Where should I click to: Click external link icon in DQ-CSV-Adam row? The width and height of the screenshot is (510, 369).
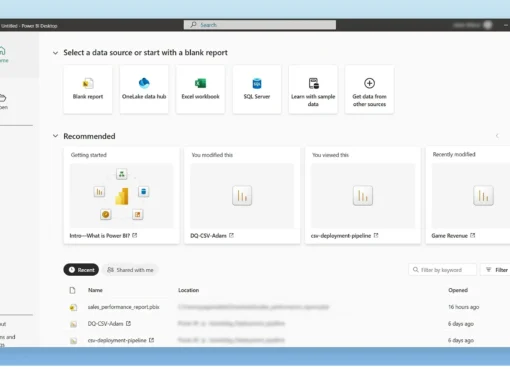tap(128, 323)
